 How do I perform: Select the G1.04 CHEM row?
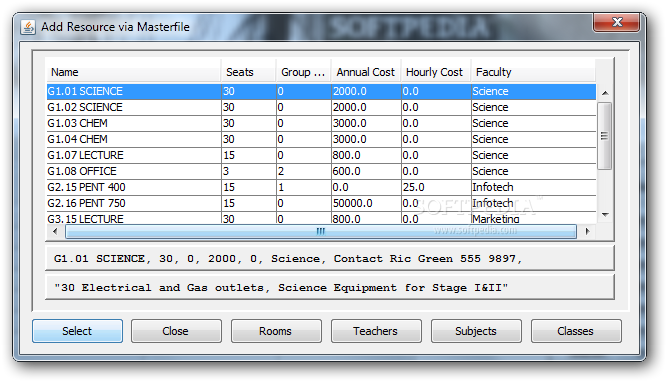click(321, 140)
